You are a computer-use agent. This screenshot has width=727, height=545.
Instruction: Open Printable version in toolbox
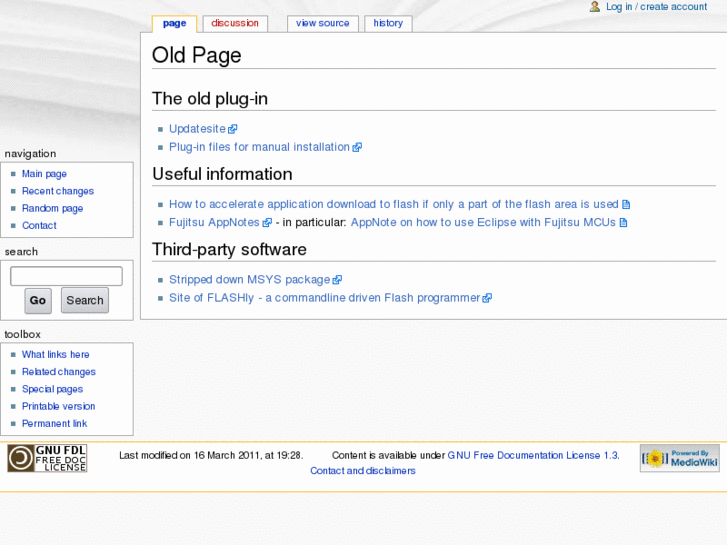[x=58, y=406]
